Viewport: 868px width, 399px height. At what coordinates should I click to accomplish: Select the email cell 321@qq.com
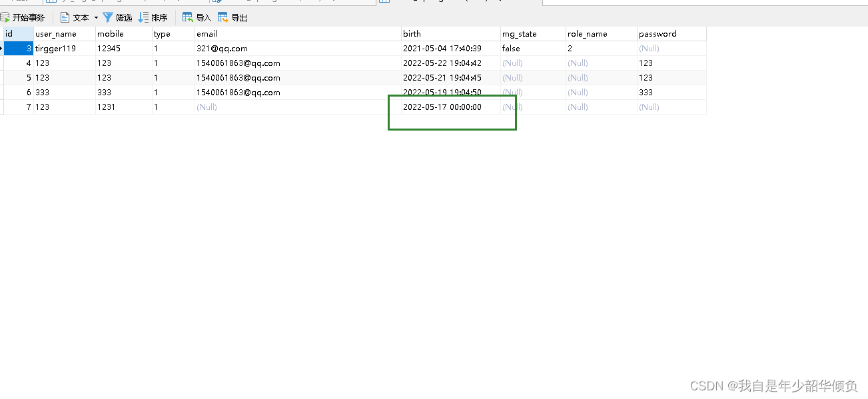coord(298,49)
